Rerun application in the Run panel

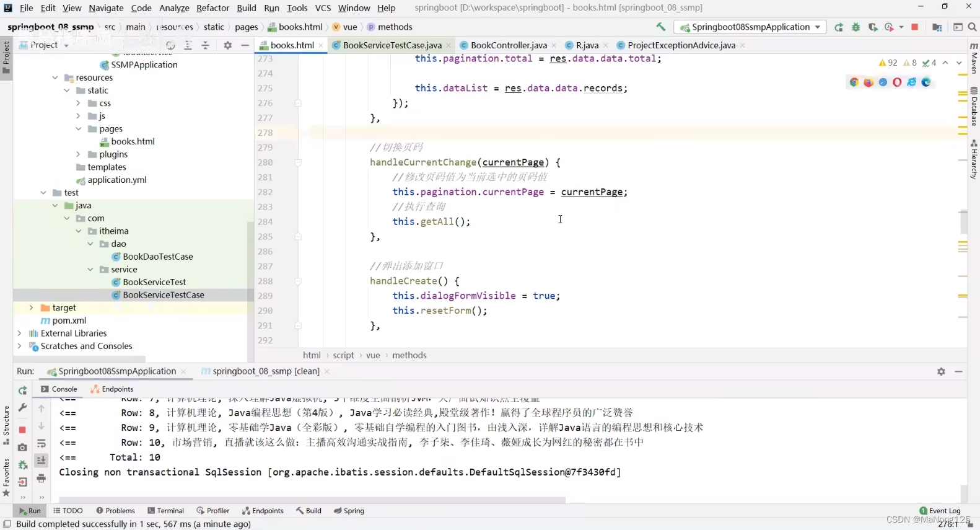click(23, 391)
